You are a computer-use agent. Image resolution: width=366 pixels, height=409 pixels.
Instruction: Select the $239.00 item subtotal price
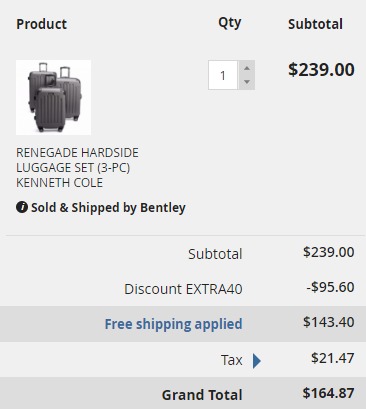pyautogui.click(x=321, y=70)
